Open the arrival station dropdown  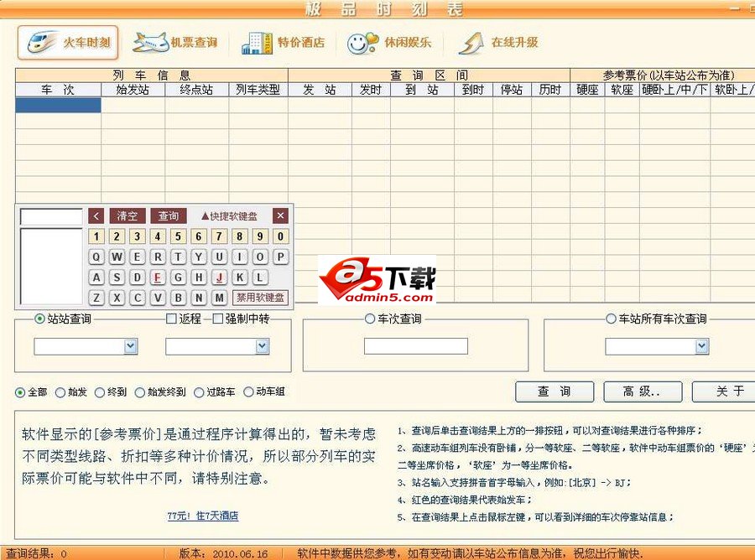[x=263, y=345]
